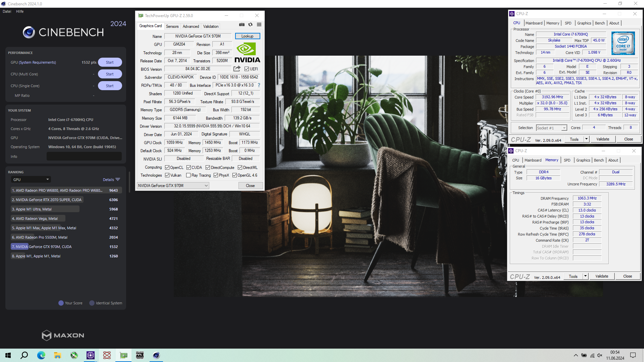Click the Maxon logo
644x362 pixels.
click(63, 335)
